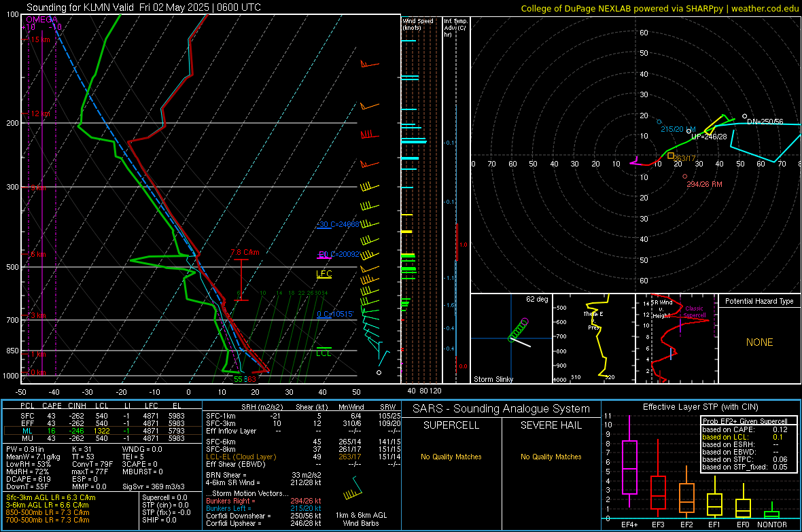The image size is (802, 532).
Task: Click the SHIP = 0.0 value
Action: coord(159,520)
